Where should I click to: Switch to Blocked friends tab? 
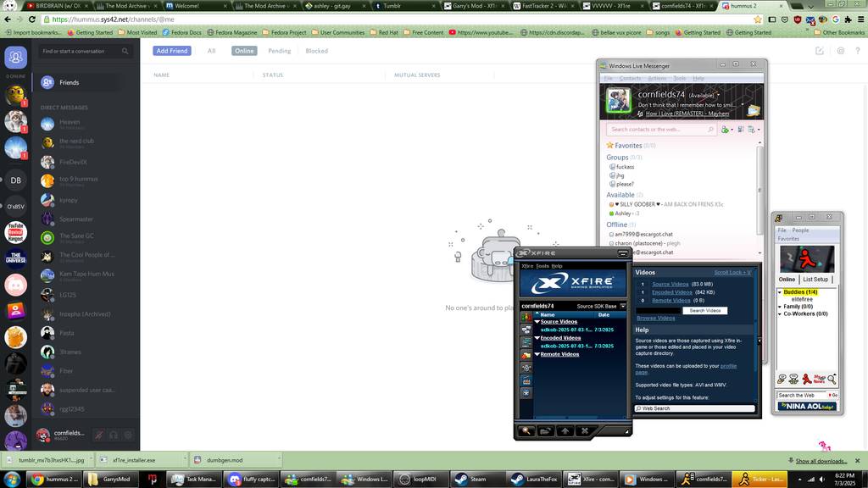tap(317, 51)
